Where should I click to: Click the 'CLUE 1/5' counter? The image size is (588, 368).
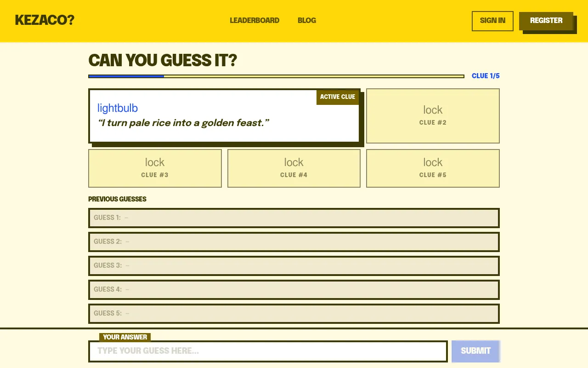point(486,76)
